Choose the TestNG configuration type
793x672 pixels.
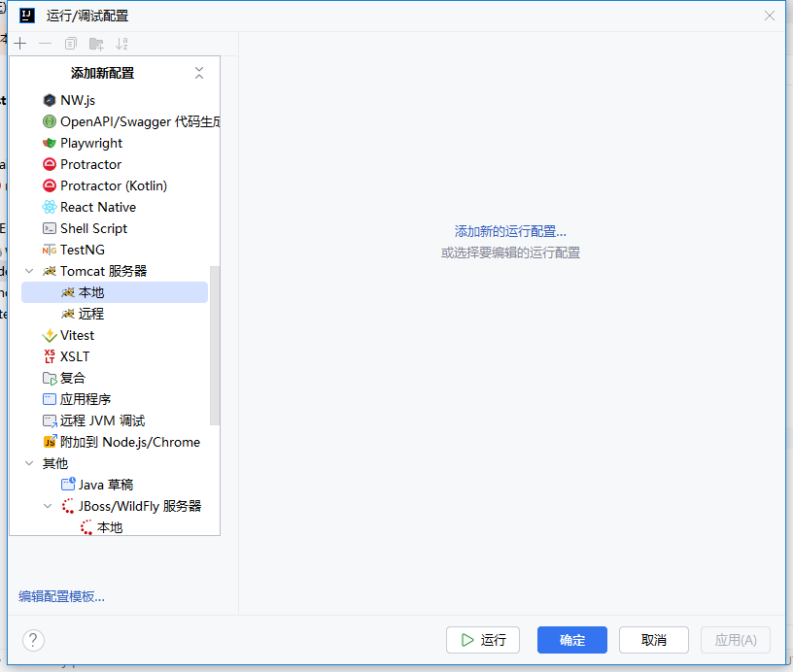tap(82, 250)
